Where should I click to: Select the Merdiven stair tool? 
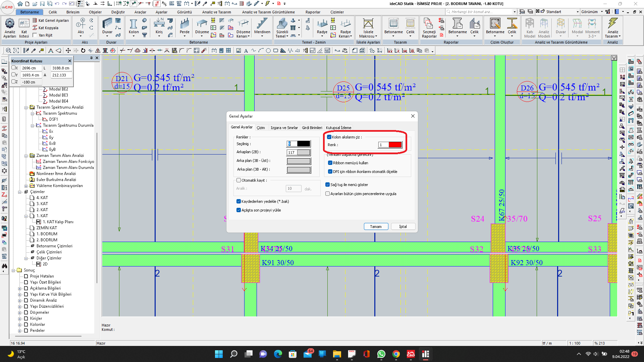[x=262, y=27]
